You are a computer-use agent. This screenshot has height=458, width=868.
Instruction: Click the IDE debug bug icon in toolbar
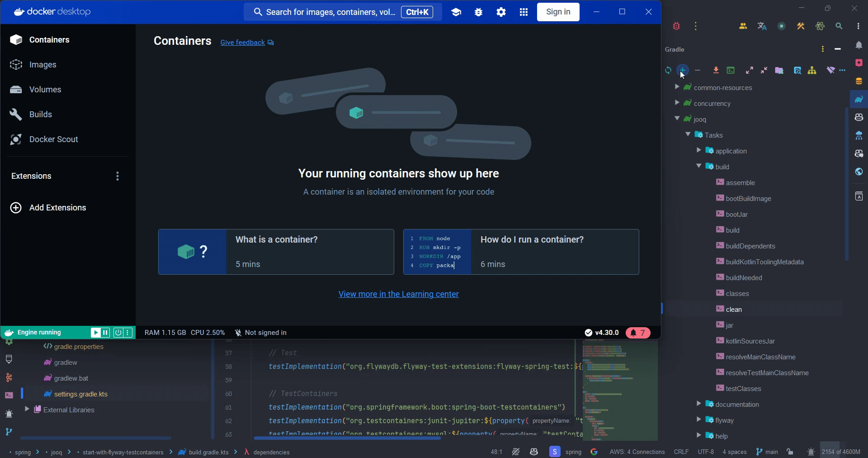pos(676,26)
